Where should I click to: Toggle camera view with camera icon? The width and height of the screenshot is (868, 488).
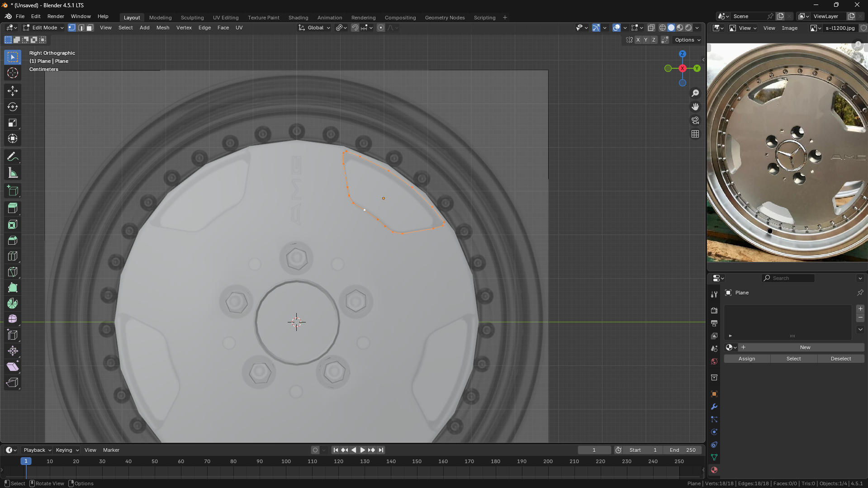click(695, 120)
